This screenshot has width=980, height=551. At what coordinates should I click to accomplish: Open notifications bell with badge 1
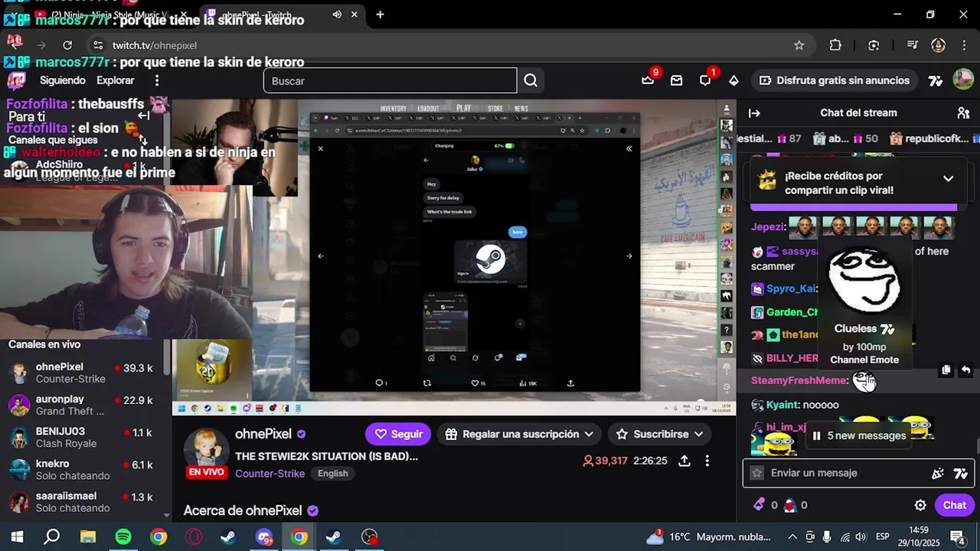point(705,80)
